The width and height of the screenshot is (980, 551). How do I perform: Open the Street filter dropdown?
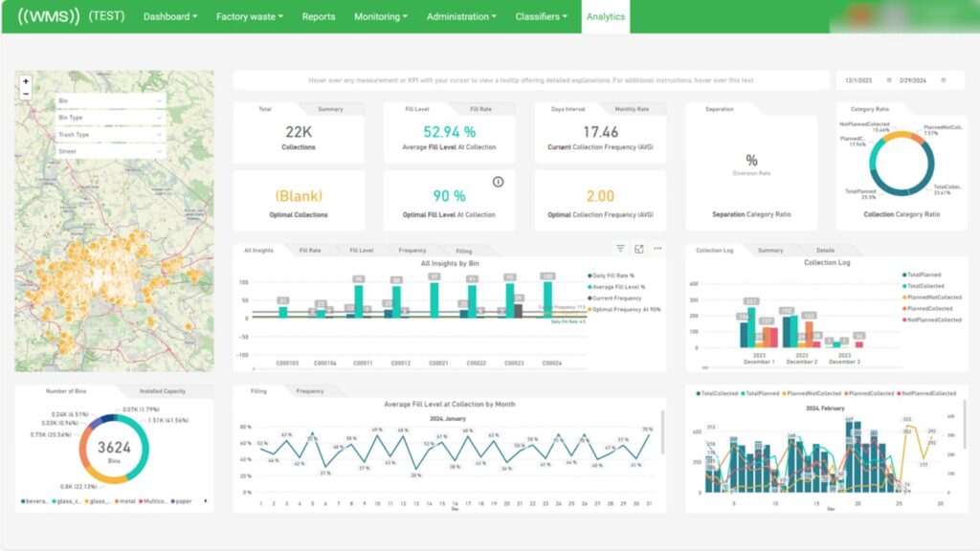point(111,151)
